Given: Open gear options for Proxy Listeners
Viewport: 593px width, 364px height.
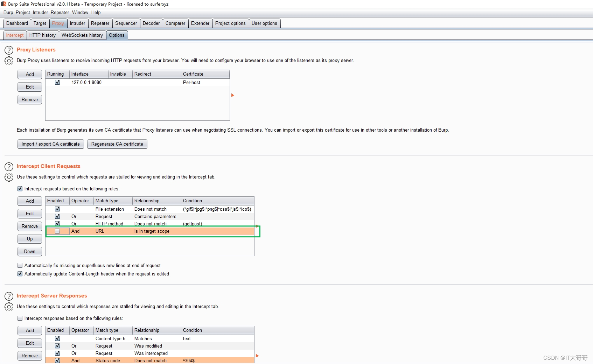Looking at the screenshot, I should 9,61.
